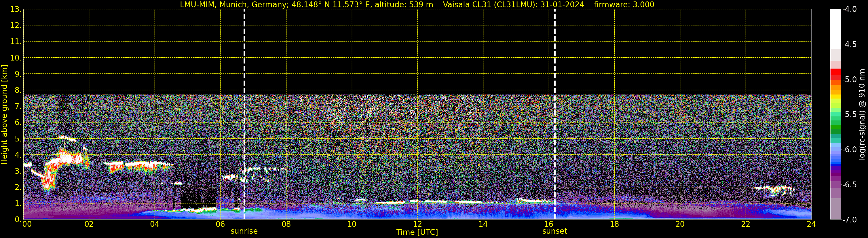Select the "24" time axis tick label
The image size is (868, 238).
(x=811, y=224)
